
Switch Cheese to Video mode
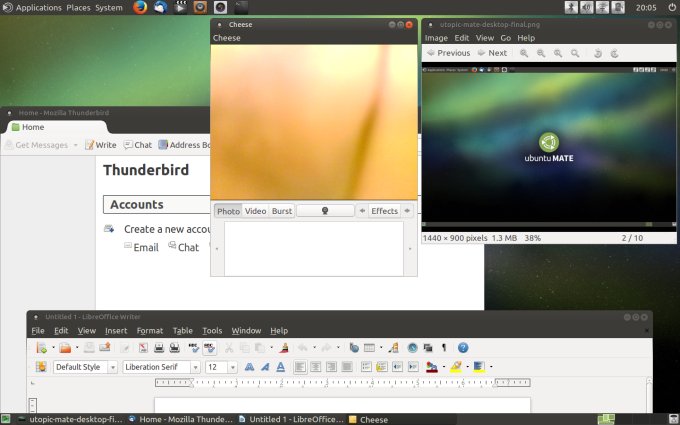[255, 211]
